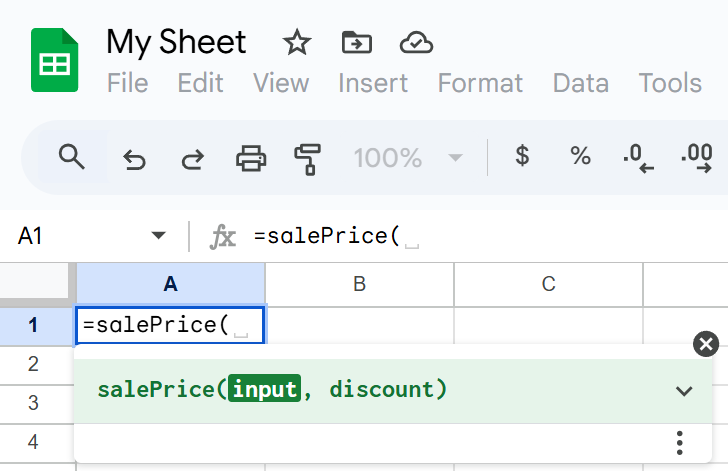Open the File menu
This screenshot has height=471, width=728.
point(127,83)
